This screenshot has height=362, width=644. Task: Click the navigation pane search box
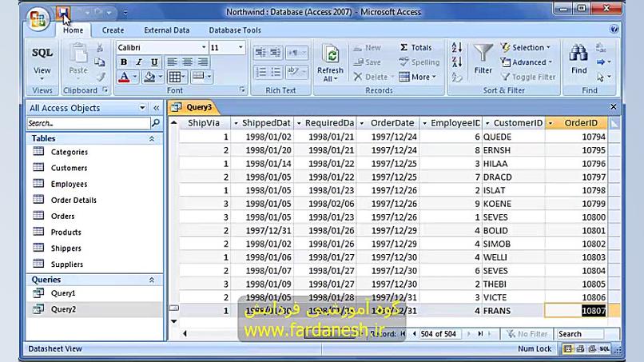89,123
